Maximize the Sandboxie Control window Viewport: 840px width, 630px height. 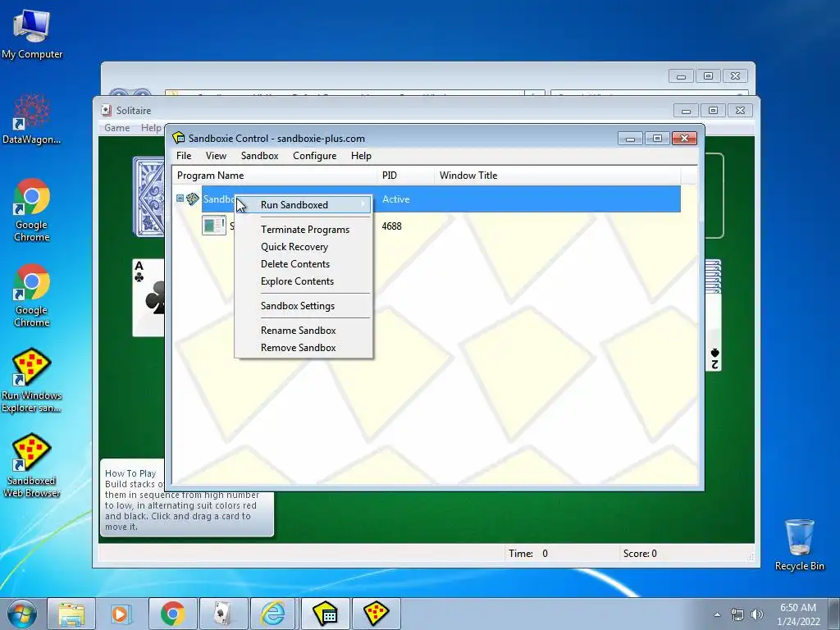click(x=657, y=138)
